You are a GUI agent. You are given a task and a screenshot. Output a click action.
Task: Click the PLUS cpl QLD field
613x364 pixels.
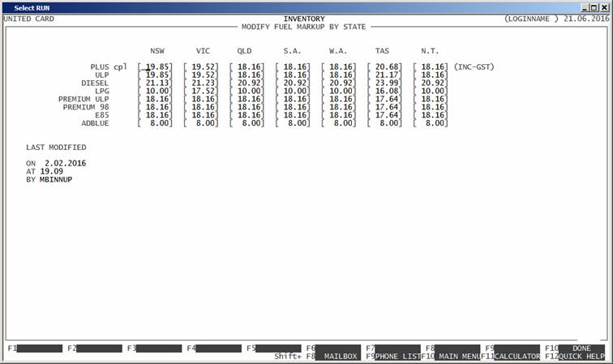pyautogui.click(x=247, y=66)
